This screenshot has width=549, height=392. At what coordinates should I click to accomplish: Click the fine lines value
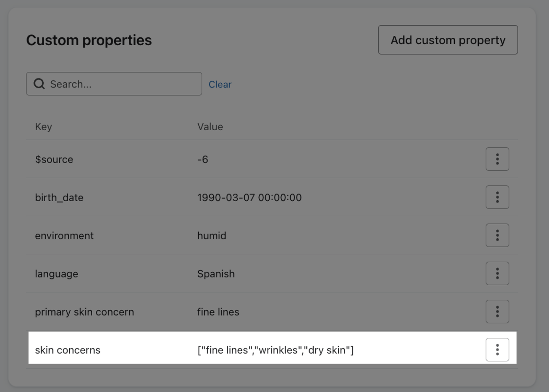[x=218, y=312]
